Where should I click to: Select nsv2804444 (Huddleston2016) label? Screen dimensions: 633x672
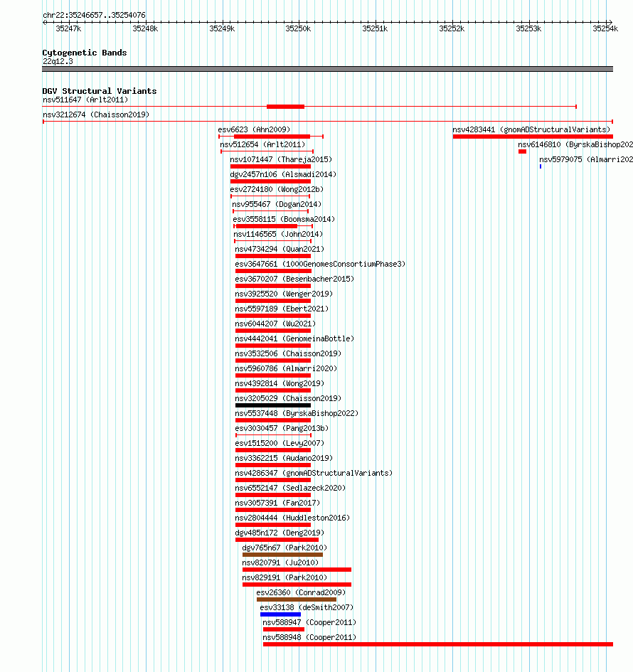coord(292,518)
